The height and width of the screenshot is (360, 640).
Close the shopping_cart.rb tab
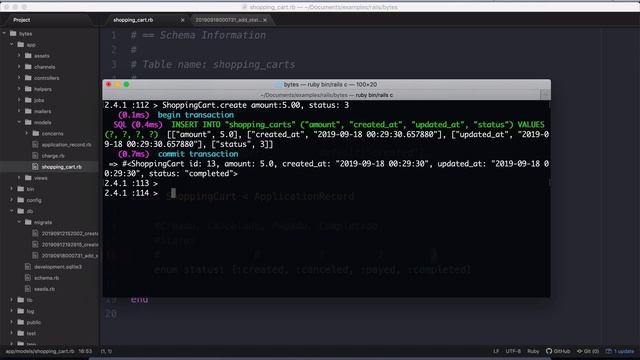[x=182, y=20]
